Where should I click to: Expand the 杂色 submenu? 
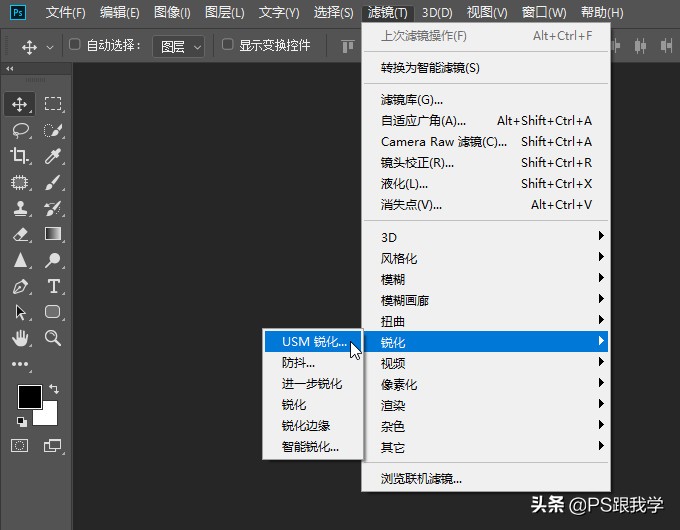pyautogui.click(x=486, y=426)
